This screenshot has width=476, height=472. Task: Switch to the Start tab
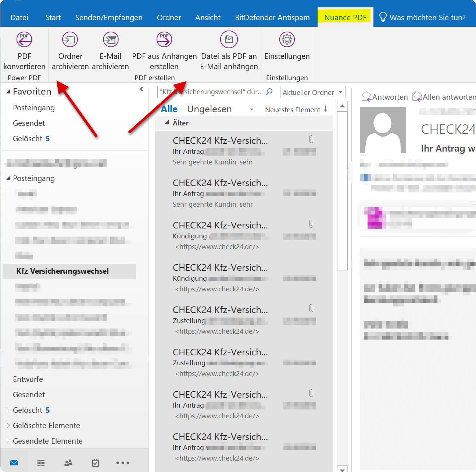(53, 17)
